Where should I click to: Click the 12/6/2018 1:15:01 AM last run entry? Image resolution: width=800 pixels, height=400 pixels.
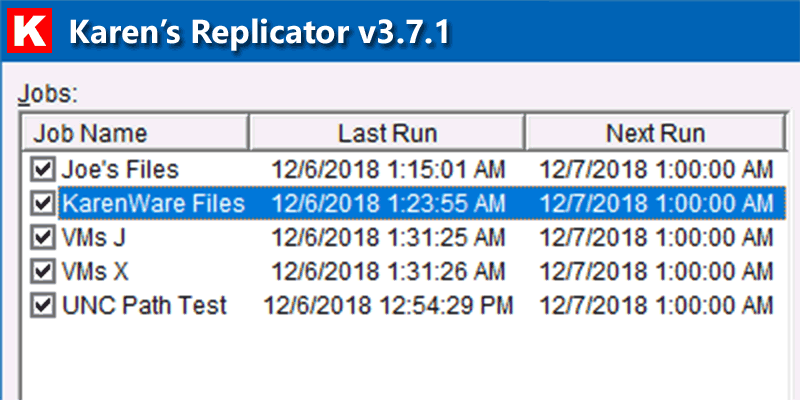point(388,169)
